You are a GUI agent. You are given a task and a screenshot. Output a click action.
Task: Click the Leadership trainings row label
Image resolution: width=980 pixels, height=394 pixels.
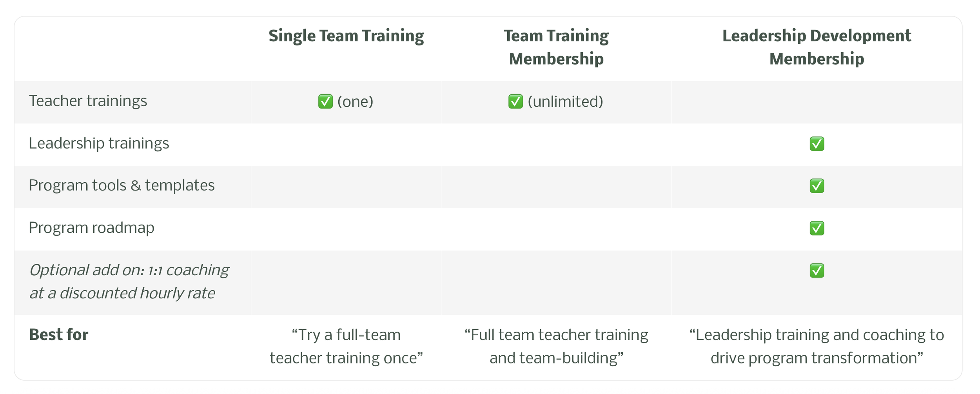tap(99, 143)
